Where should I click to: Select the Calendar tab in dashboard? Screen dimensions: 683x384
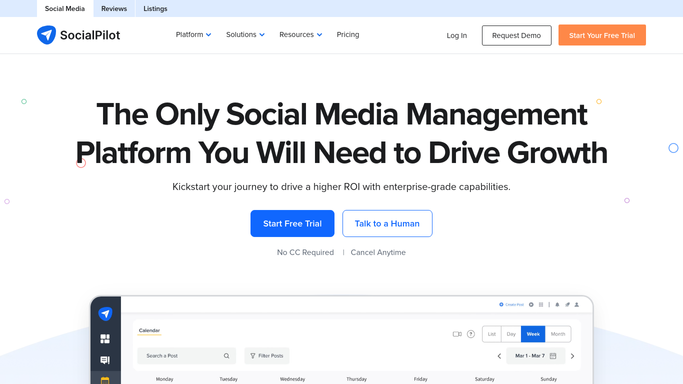pos(149,331)
